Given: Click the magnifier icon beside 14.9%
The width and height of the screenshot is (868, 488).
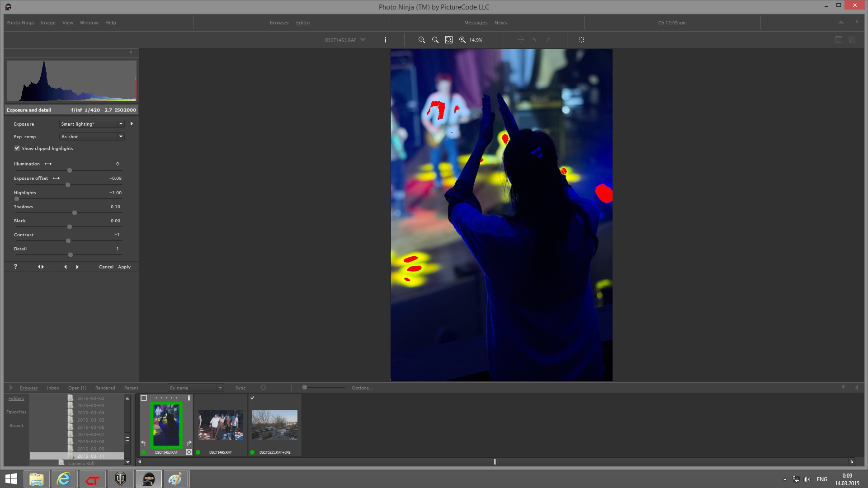Looking at the screenshot, I should tap(462, 40).
